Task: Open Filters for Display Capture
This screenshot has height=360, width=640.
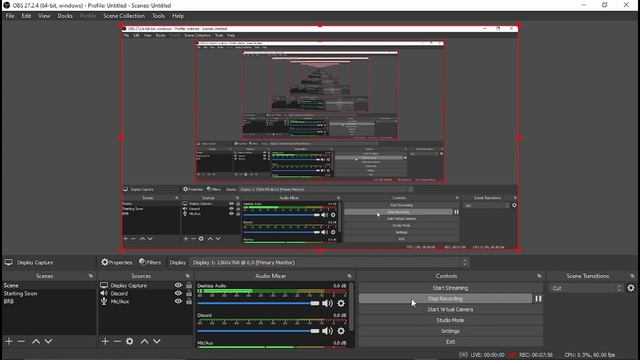Action: click(x=150, y=262)
